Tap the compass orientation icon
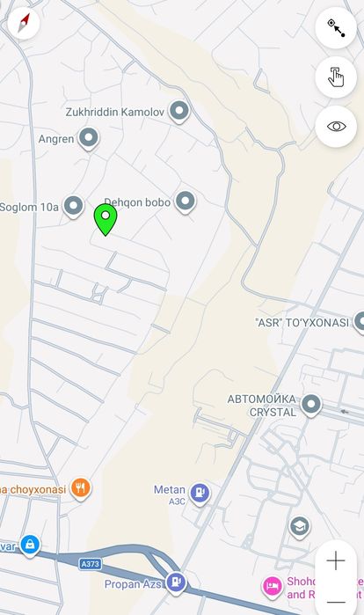 click(x=24, y=23)
